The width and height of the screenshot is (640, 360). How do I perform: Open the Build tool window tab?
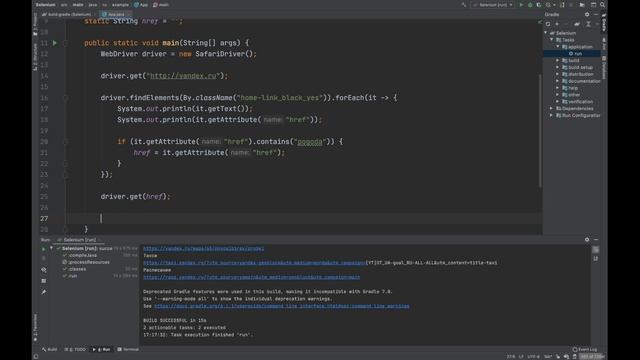click(x=50, y=349)
